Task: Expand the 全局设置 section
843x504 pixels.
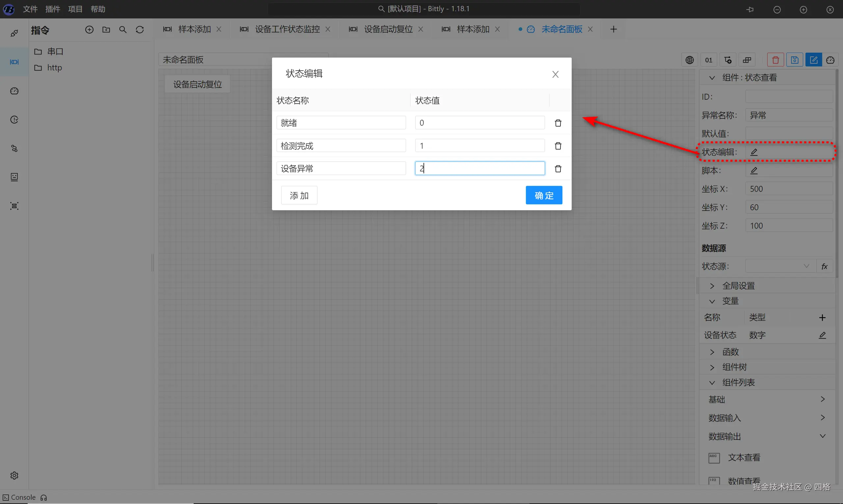Action: (x=738, y=286)
